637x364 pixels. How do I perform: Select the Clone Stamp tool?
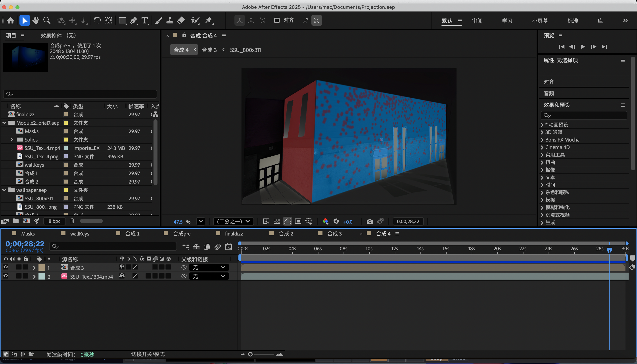pos(170,21)
